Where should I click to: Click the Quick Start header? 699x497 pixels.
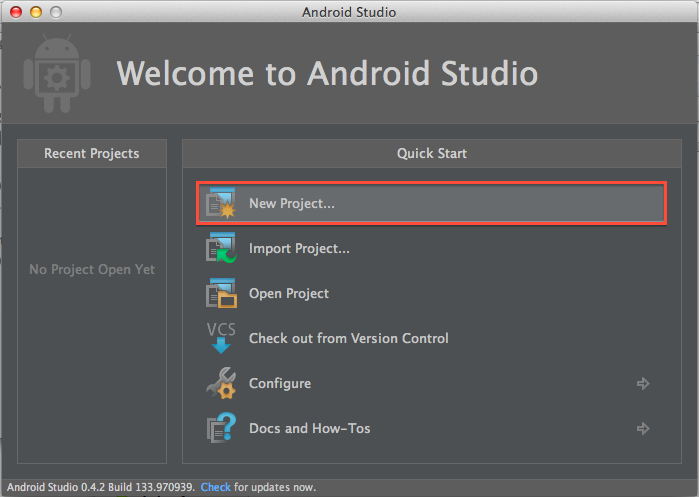[432, 153]
